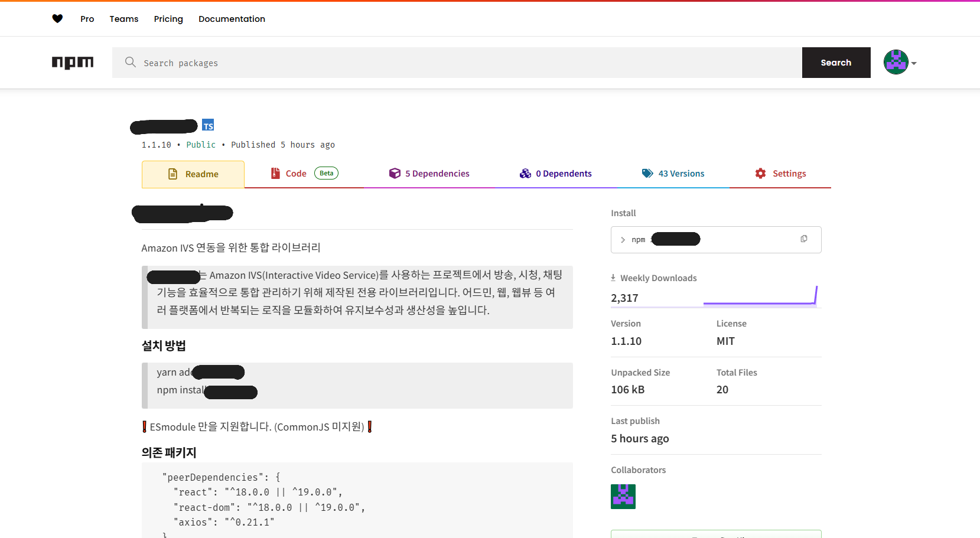Image resolution: width=980 pixels, height=538 pixels.
Task: Click the npm logo
Action: (73, 63)
